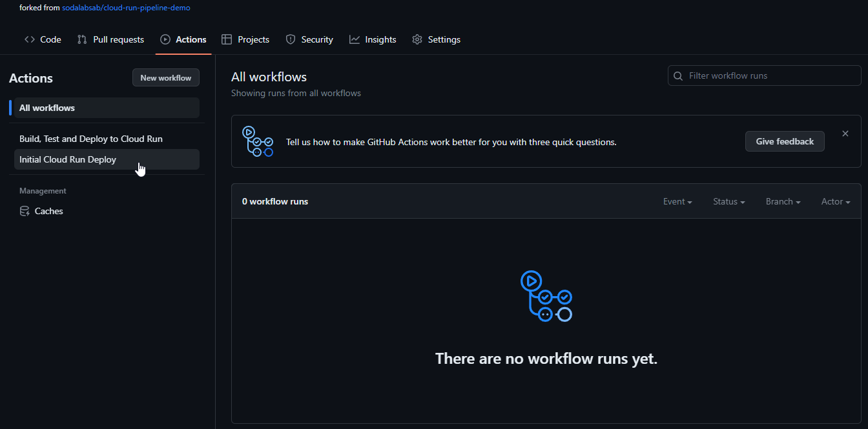Focus the Filter workflow runs field
868x429 pixels.
(765, 75)
